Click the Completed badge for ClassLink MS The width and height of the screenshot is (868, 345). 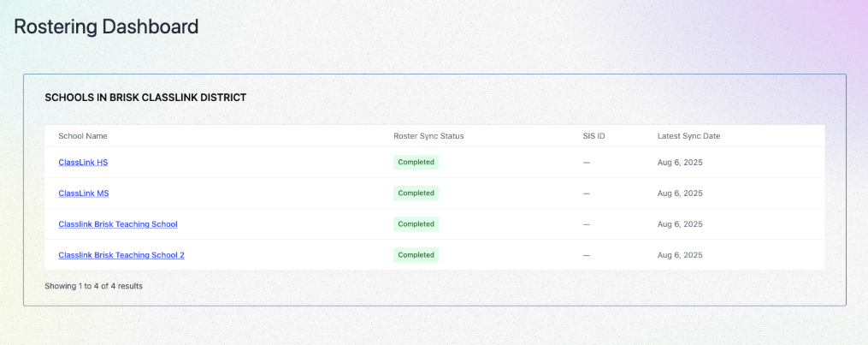(x=416, y=193)
